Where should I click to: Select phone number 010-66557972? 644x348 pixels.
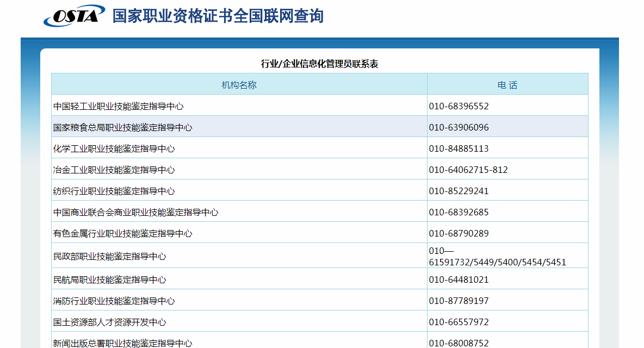pos(459,322)
